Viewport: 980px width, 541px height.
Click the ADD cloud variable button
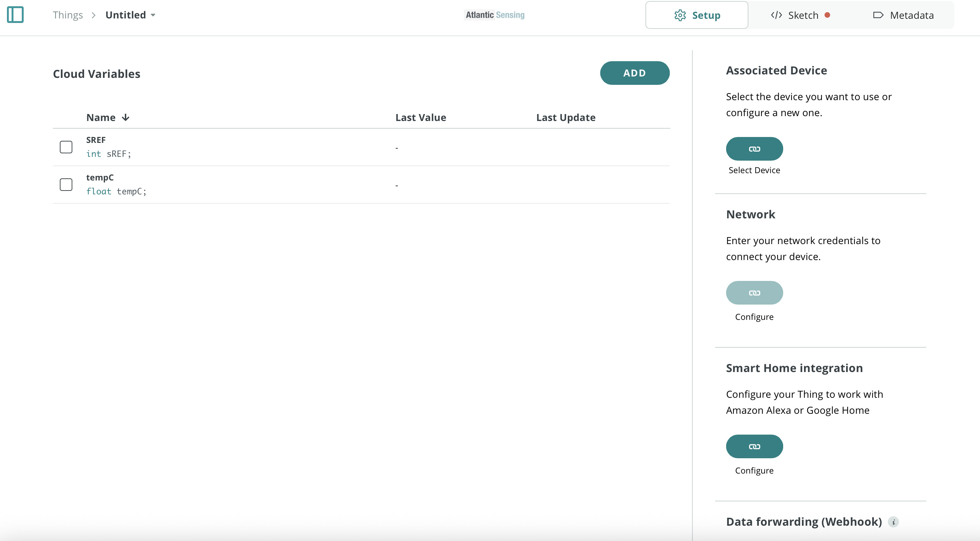(635, 73)
